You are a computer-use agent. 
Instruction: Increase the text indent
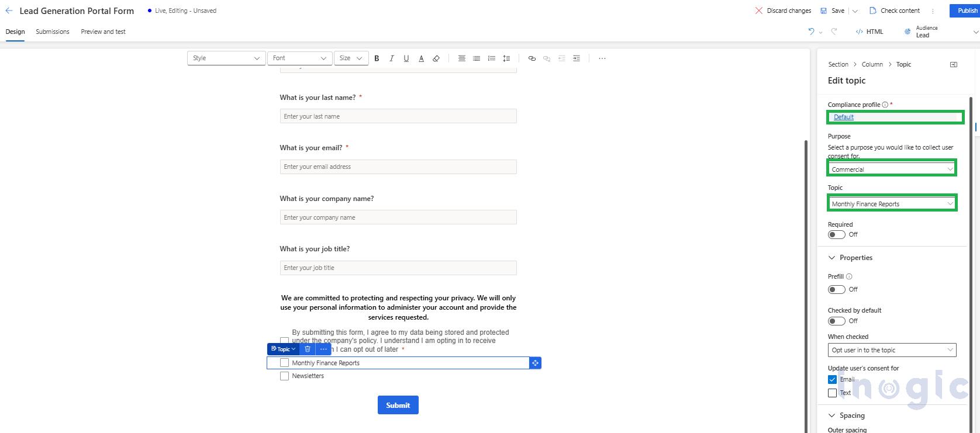click(577, 58)
